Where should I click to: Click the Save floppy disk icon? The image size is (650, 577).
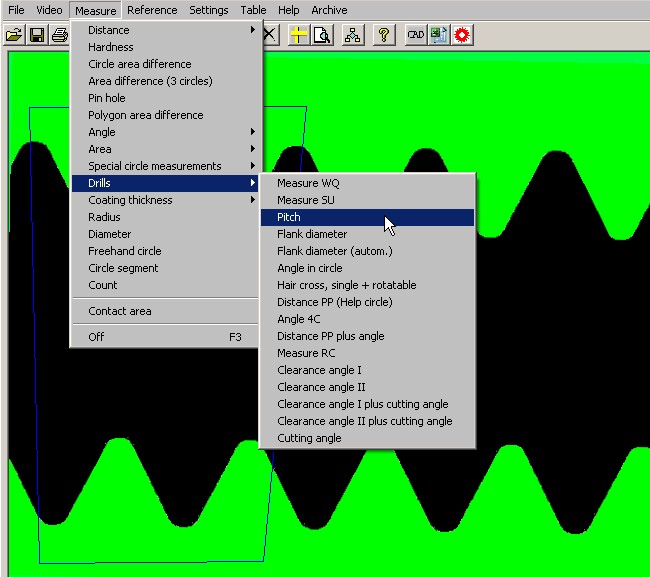click(x=37, y=35)
